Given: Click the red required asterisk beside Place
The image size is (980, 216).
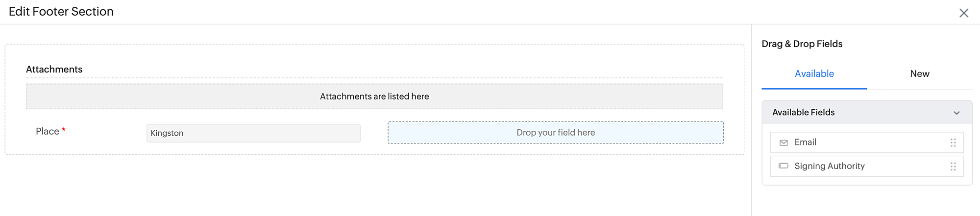Looking at the screenshot, I should 64,130.
